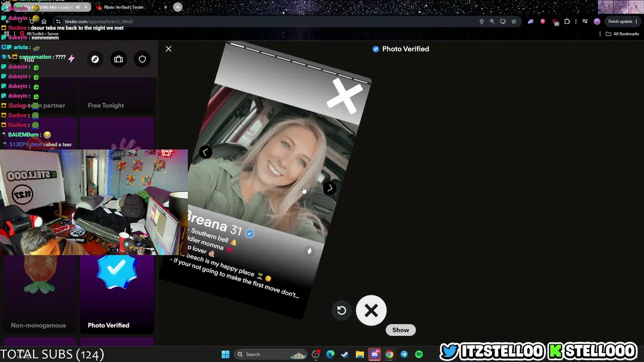644x362 pixels.
Task: Open the media control playlist icon
Action: coord(585,22)
